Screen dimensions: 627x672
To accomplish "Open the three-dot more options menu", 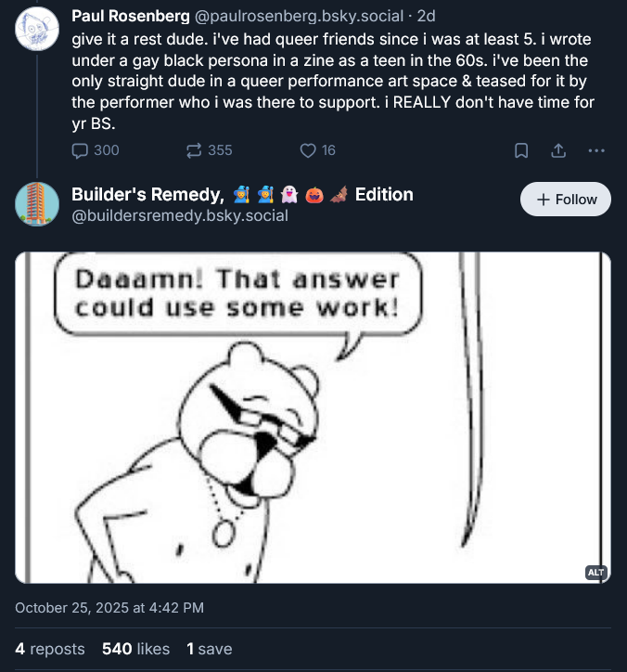I will pyautogui.click(x=596, y=150).
